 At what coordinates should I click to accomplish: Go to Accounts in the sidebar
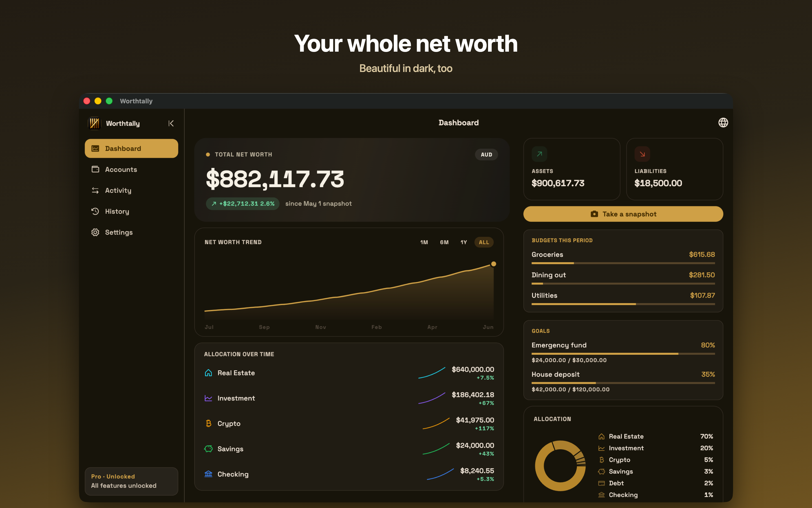tap(131, 169)
